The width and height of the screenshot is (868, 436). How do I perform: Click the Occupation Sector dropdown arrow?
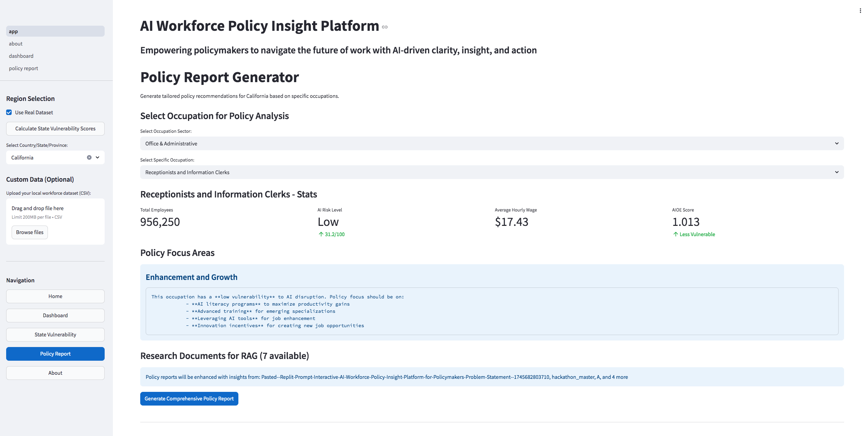click(837, 143)
